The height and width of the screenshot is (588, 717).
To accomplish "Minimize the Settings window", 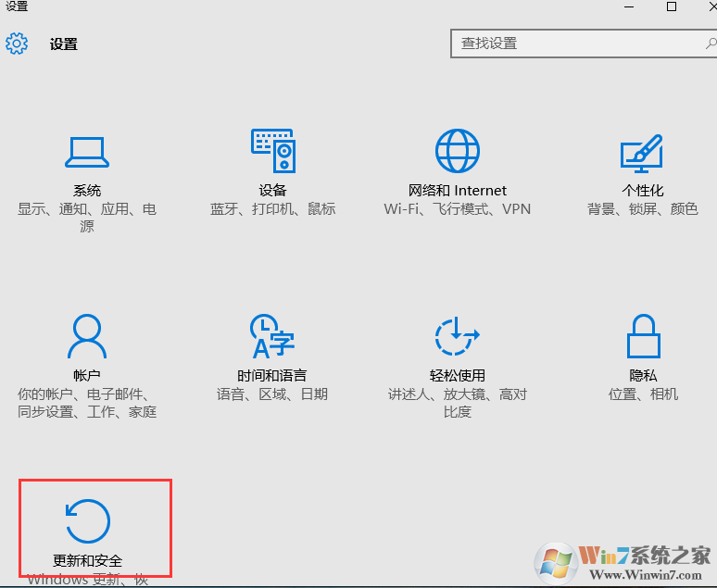I will (629, 7).
